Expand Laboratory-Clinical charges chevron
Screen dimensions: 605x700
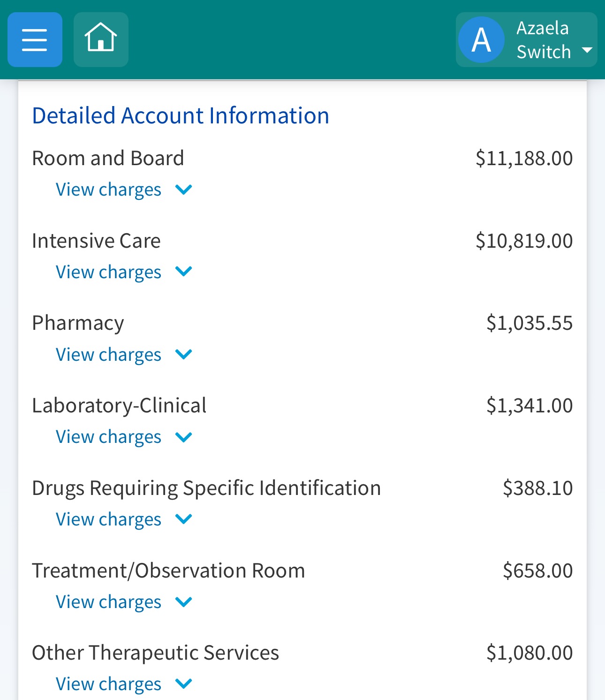[x=183, y=437]
